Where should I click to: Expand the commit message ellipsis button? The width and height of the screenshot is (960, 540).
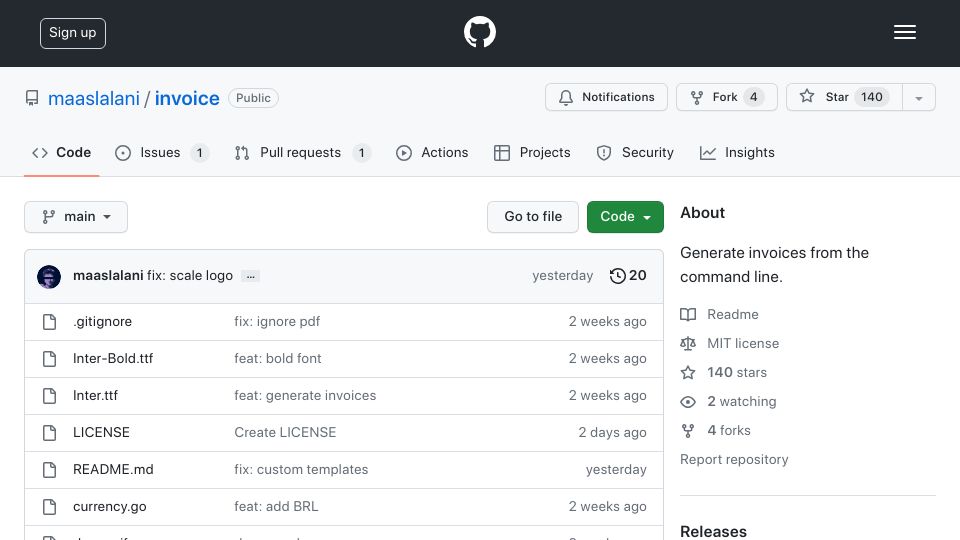pos(250,276)
